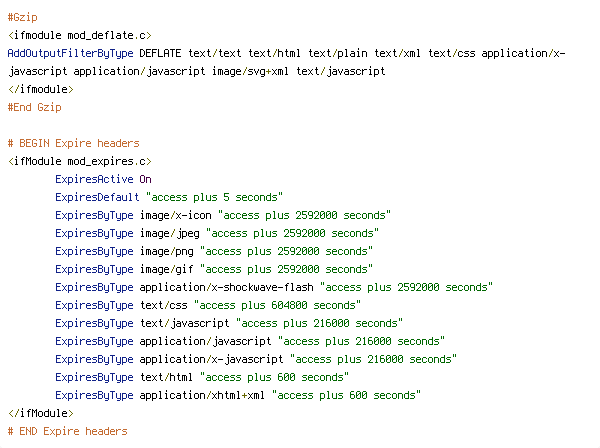Click the image/png type entry
The image size is (600, 448).
pyautogui.click(x=166, y=251)
